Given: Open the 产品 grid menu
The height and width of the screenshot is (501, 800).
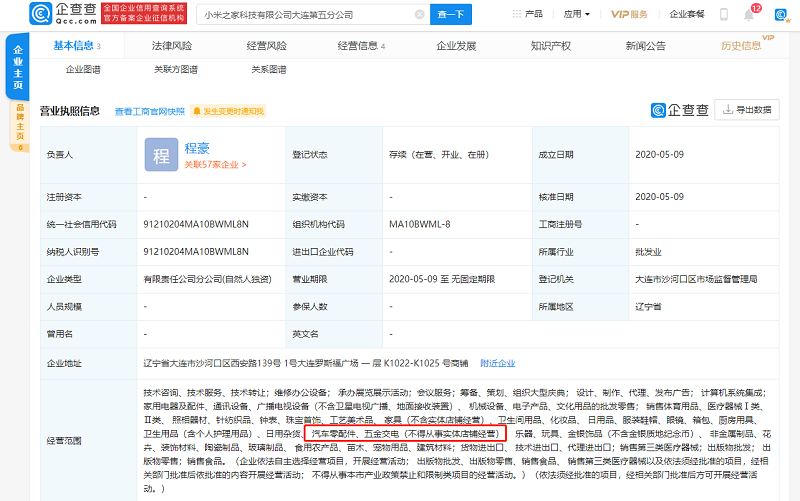Looking at the screenshot, I should pyautogui.click(x=528, y=14).
